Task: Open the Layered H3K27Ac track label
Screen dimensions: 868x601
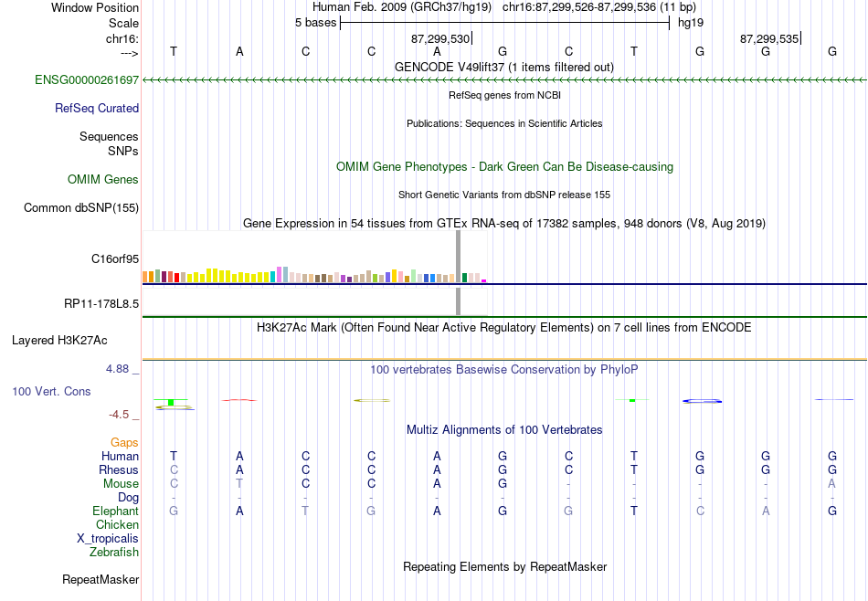Action: pos(59,341)
